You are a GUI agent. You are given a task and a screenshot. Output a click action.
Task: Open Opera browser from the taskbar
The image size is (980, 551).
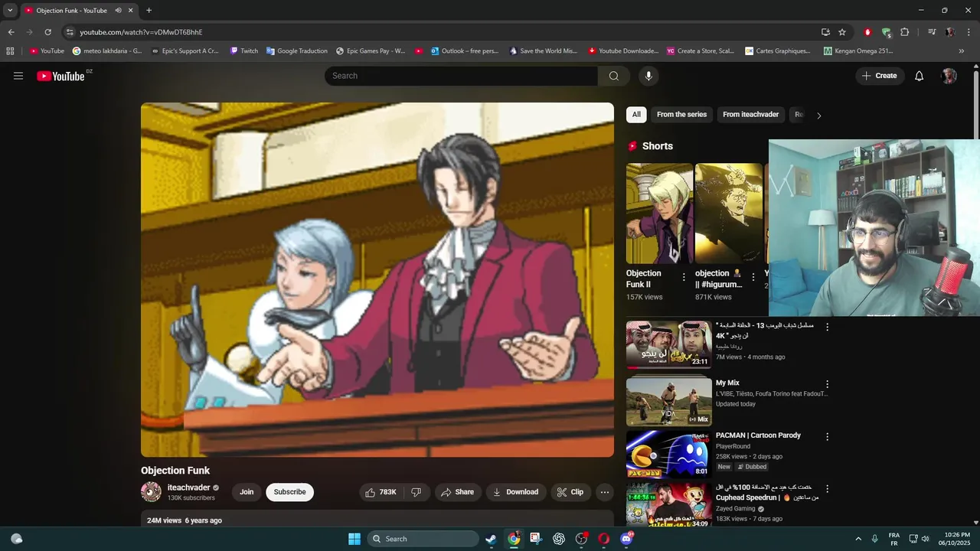[x=604, y=539]
